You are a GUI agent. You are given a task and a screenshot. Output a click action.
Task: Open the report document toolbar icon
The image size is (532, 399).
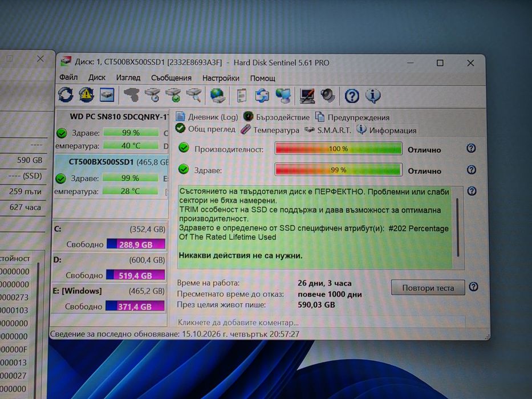pos(241,96)
